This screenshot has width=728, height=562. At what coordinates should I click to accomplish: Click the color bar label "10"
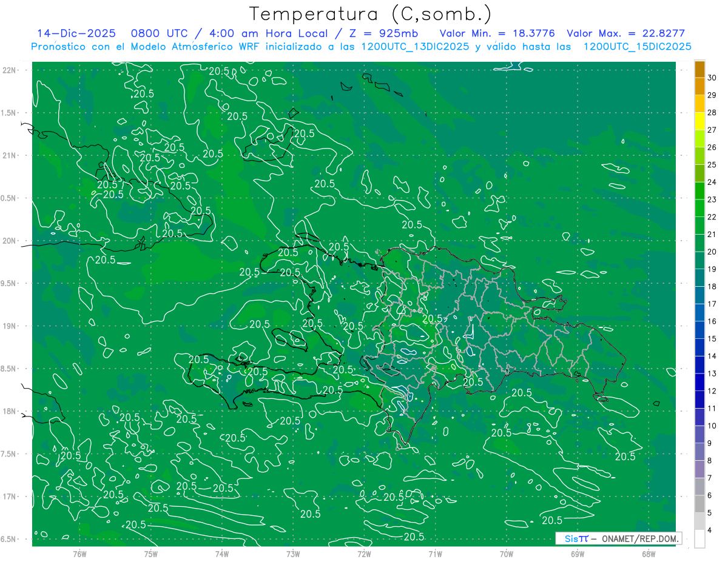[712, 426]
